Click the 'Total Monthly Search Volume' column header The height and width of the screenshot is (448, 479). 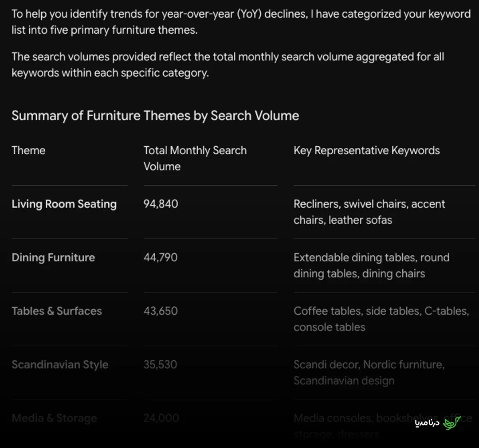tap(195, 158)
